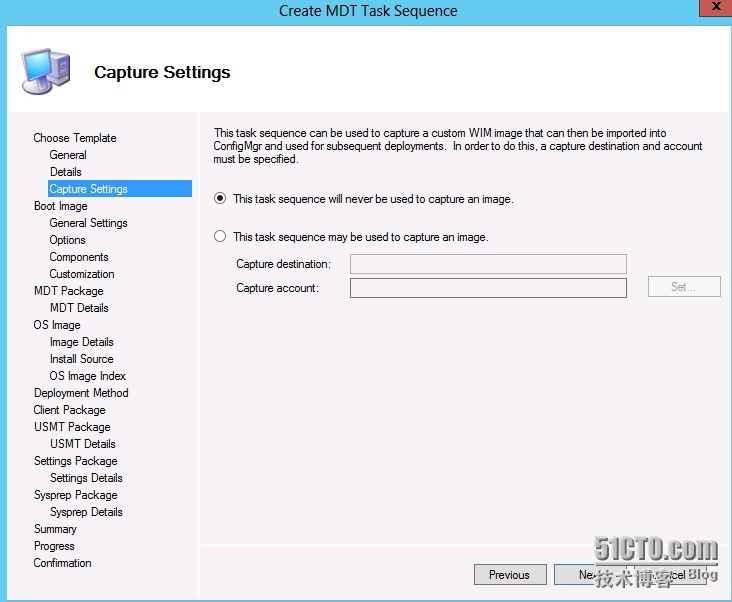The width and height of the screenshot is (732, 602).
Task: Click the Previous button
Action: [x=510, y=574]
